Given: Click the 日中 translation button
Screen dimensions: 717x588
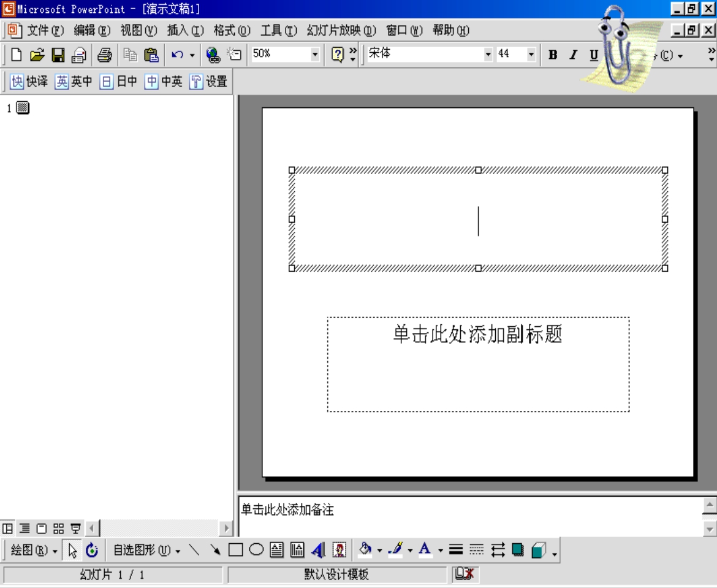Looking at the screenshot, I should click(118, 82).
